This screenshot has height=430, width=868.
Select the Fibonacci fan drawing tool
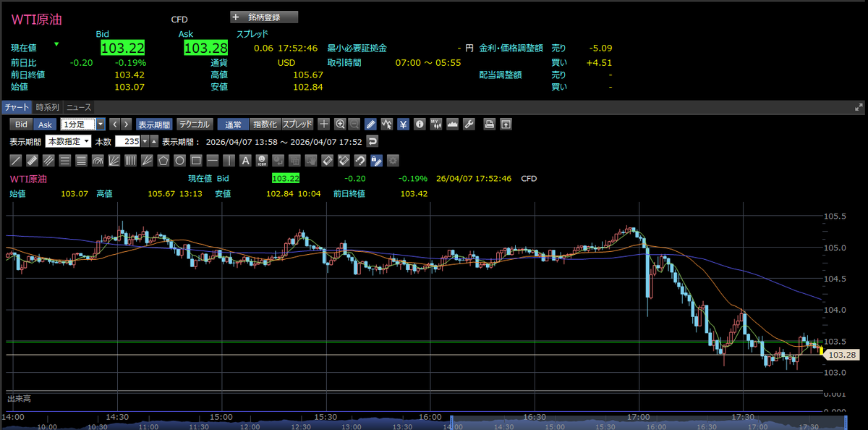pyautogui.click(x=114, y=160)
